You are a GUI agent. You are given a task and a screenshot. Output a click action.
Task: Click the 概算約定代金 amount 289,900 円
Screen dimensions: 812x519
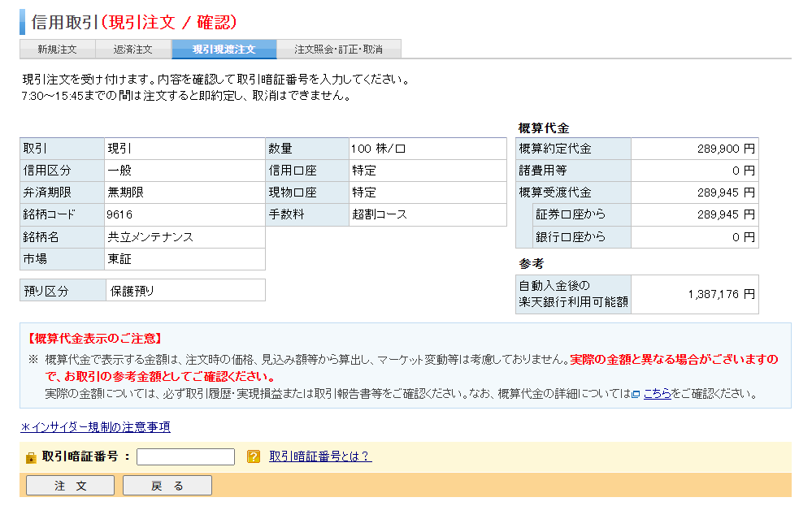[725, 149]
